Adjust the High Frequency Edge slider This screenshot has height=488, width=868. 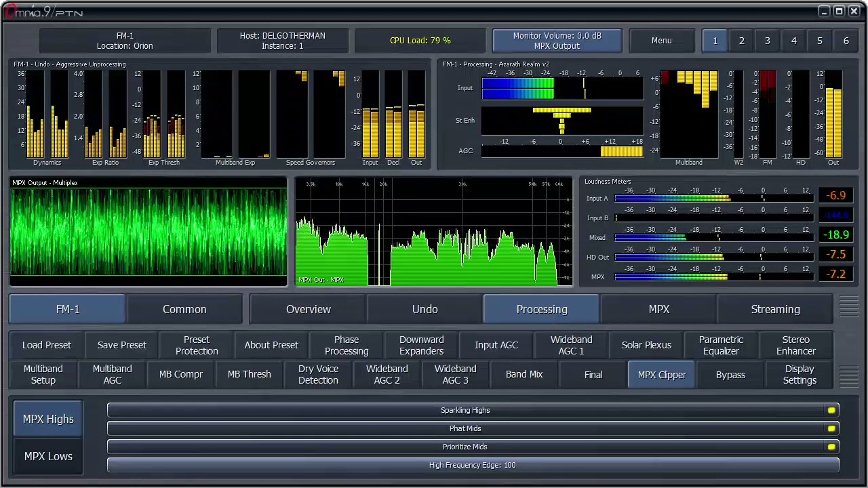pos(473,465)
